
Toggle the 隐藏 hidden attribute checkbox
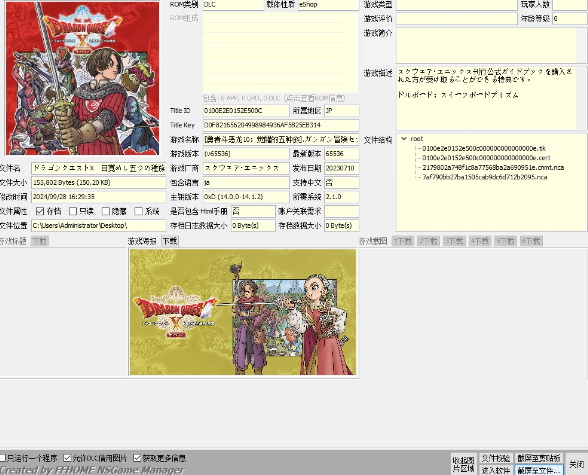click(x=106, y=211)
